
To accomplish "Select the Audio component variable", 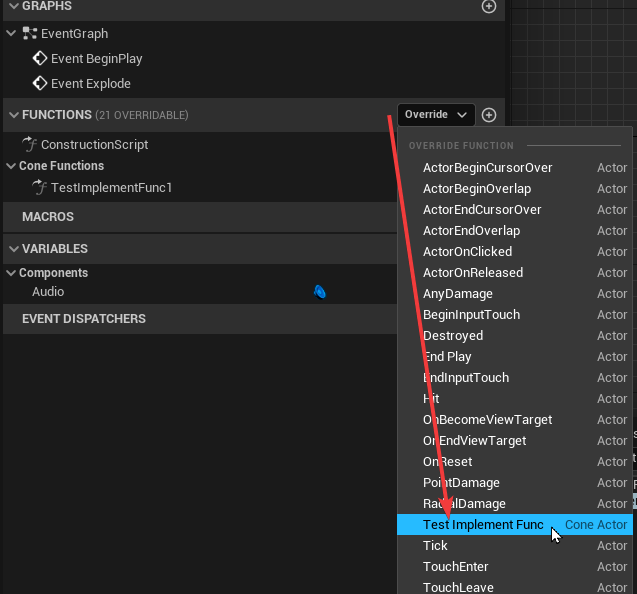I will 48,292.
